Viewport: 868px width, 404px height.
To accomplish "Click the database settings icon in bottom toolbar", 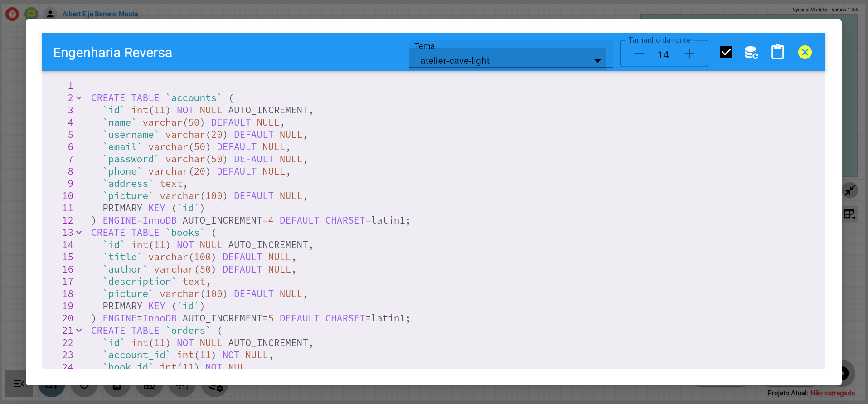I will click(x=216, y=387).
